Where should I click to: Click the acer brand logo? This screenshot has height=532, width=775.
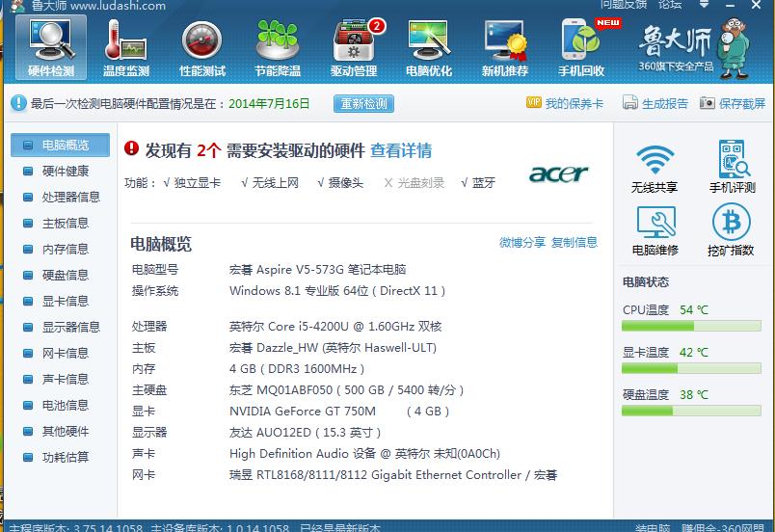[x=558, y=173]
